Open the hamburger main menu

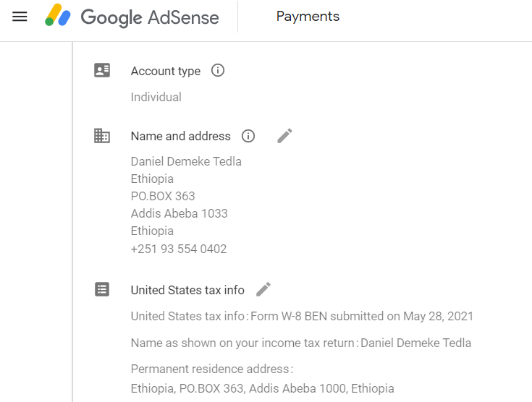[x=20, y=17]
